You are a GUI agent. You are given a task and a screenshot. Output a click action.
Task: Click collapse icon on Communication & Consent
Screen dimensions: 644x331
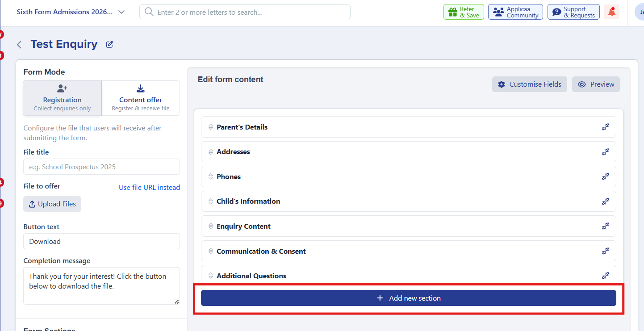click(605, 251)
